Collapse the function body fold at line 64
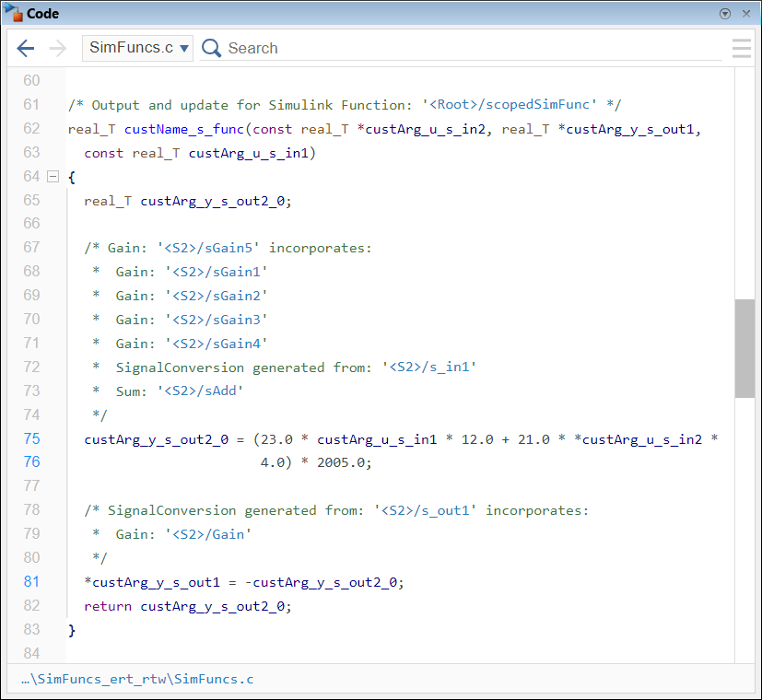This screenshot has width=762, height=700. [53, 176]
